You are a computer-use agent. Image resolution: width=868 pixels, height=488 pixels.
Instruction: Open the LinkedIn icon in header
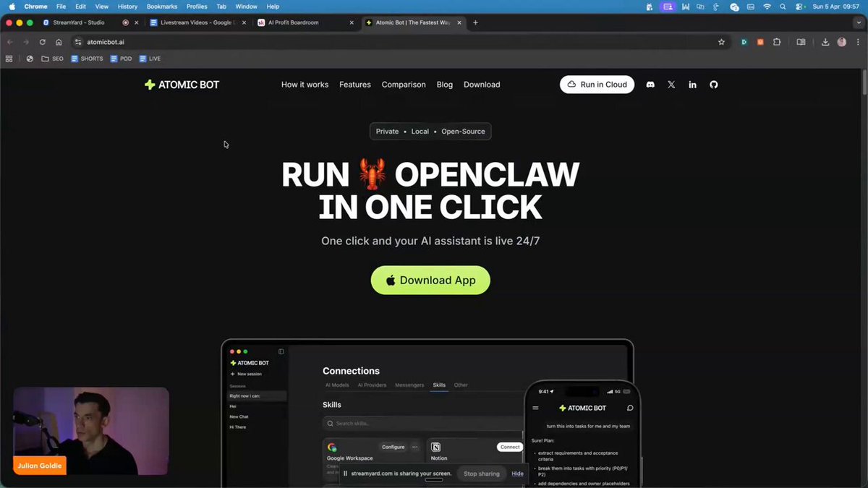point(692,85)
